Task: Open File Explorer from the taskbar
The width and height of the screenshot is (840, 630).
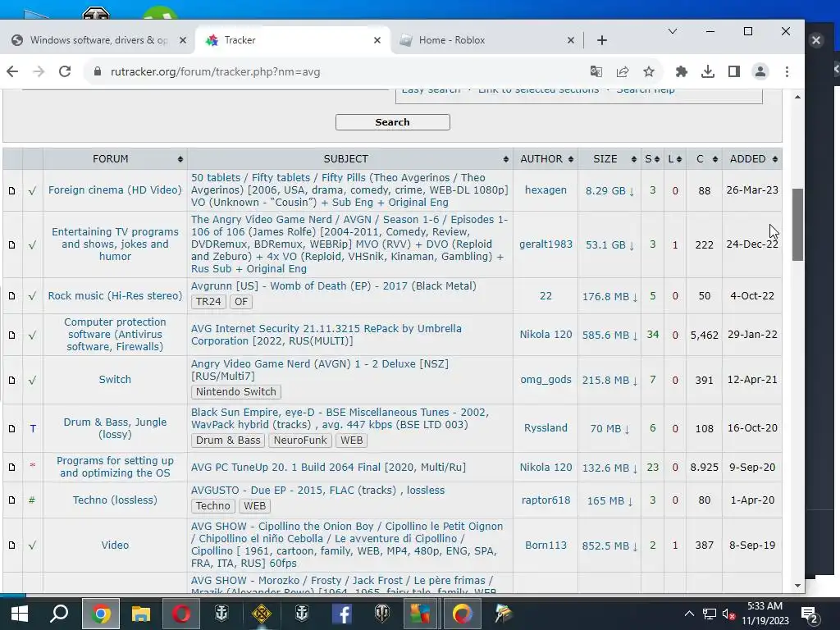Action: [141, 614]
